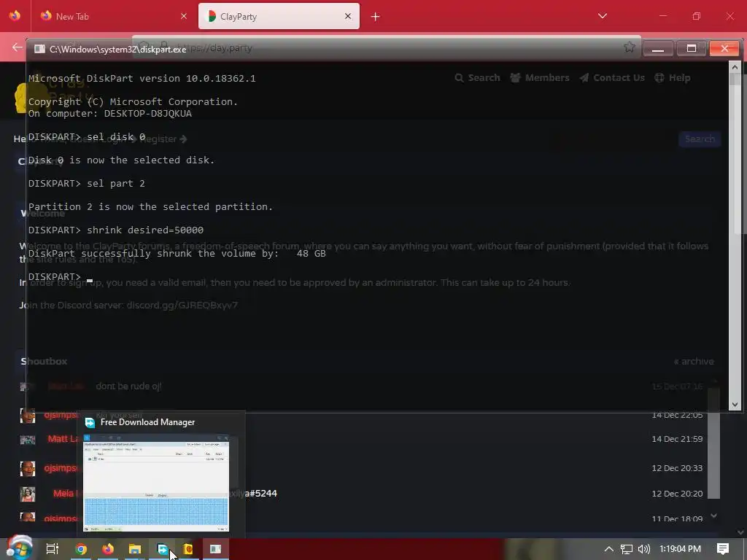747x560 pixels.
Task: Go back using Firefox back arrow
Action: tap(18, 47)
